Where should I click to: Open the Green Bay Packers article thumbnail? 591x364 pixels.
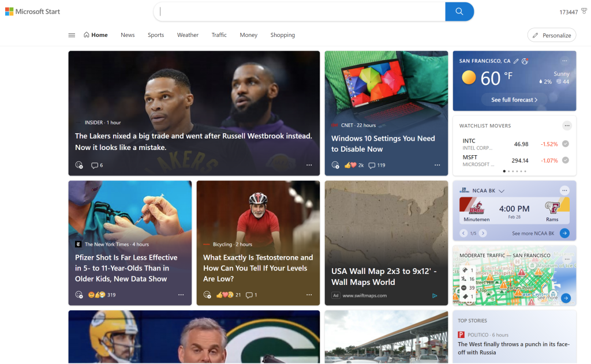click(x=194, y=337)
